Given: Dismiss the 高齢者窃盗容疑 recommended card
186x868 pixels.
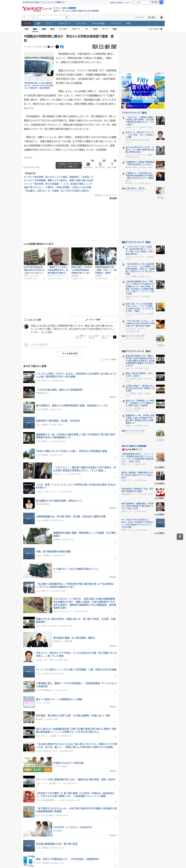Looking at the screenshot, I should coord(115,279).
